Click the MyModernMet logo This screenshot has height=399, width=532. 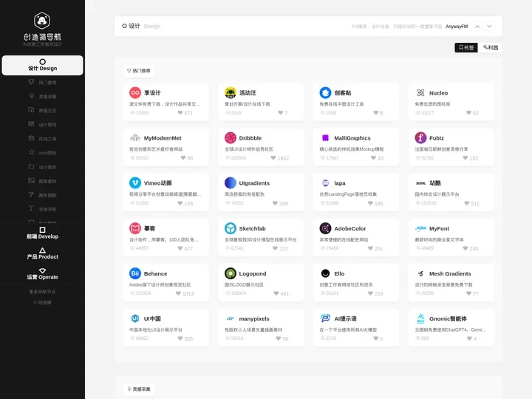pyautogui.click(x=135, y=137)
